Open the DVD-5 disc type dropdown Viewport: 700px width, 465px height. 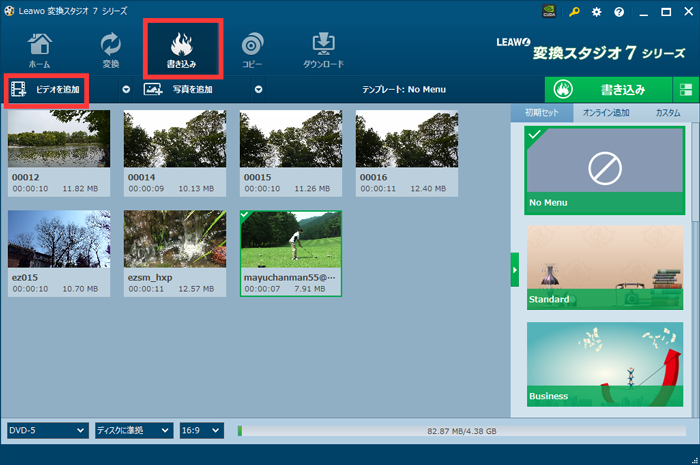point(48,430)
